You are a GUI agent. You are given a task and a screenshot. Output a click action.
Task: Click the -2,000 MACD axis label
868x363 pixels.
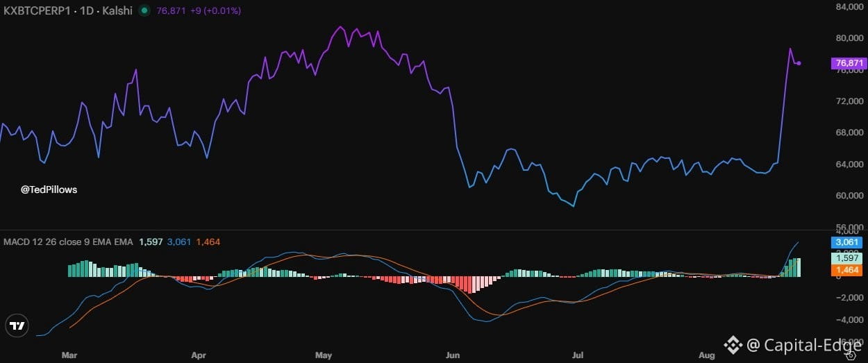[x=849, y=298]
